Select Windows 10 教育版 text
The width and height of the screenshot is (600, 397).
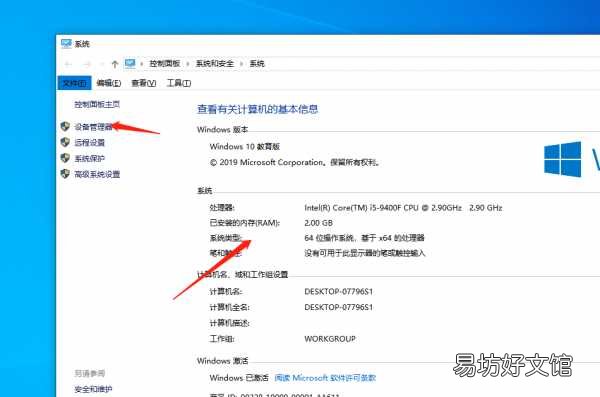point(245,147)
